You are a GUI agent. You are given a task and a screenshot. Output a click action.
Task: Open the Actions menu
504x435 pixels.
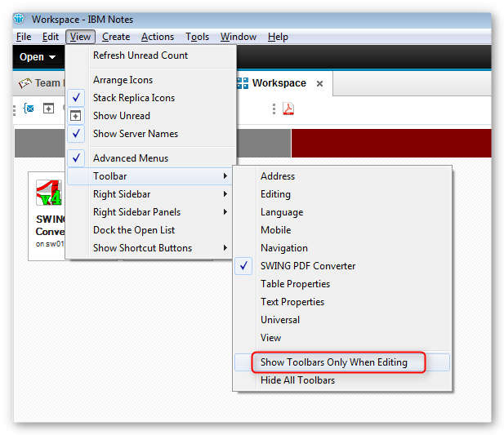(x=158, y=37)
